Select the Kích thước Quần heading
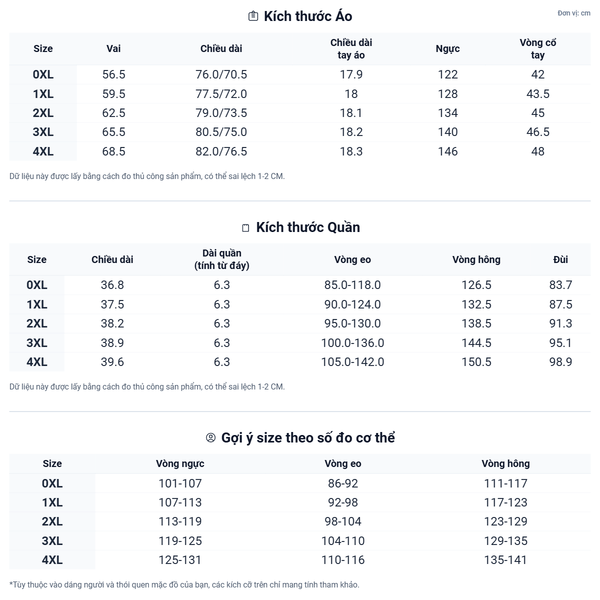This screenshot has height=600, width=600. point(308,228)
